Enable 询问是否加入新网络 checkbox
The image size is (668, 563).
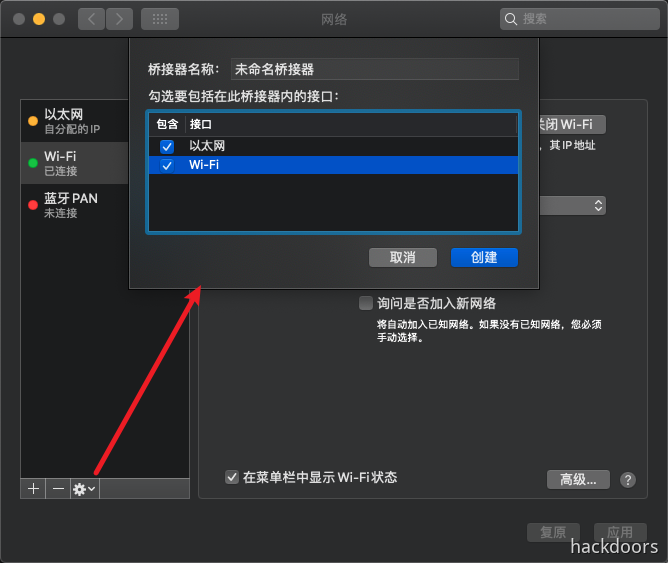[x=366, y=303]
